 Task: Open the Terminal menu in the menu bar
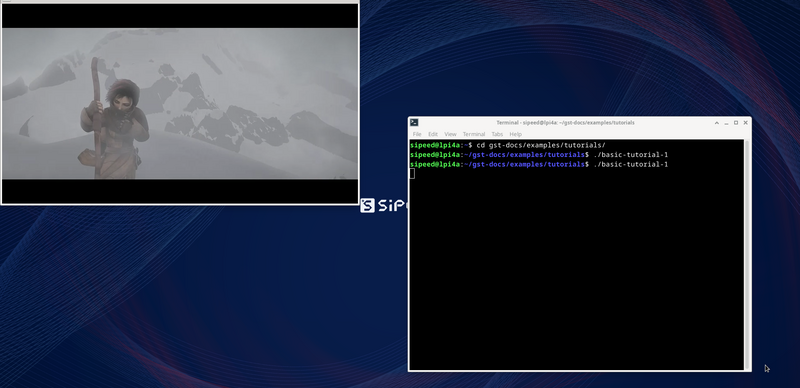pos(474,134)
